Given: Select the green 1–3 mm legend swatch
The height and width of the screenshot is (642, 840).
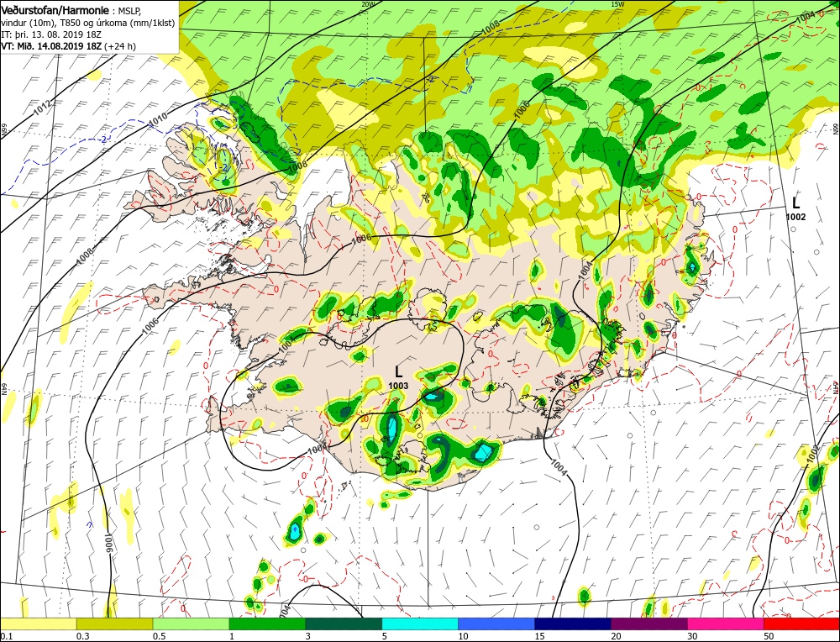Looking at the screenshot, I should [267, 624].
